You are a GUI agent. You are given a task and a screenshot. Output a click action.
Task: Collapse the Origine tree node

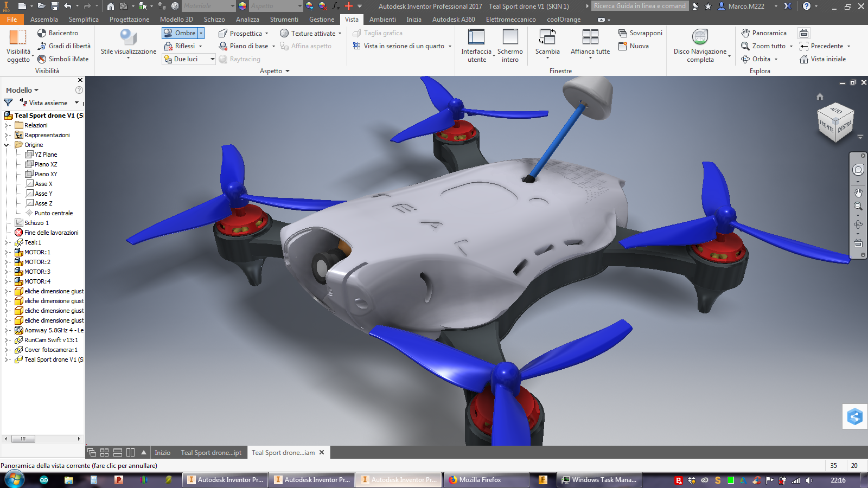click(x=7, y=145)
